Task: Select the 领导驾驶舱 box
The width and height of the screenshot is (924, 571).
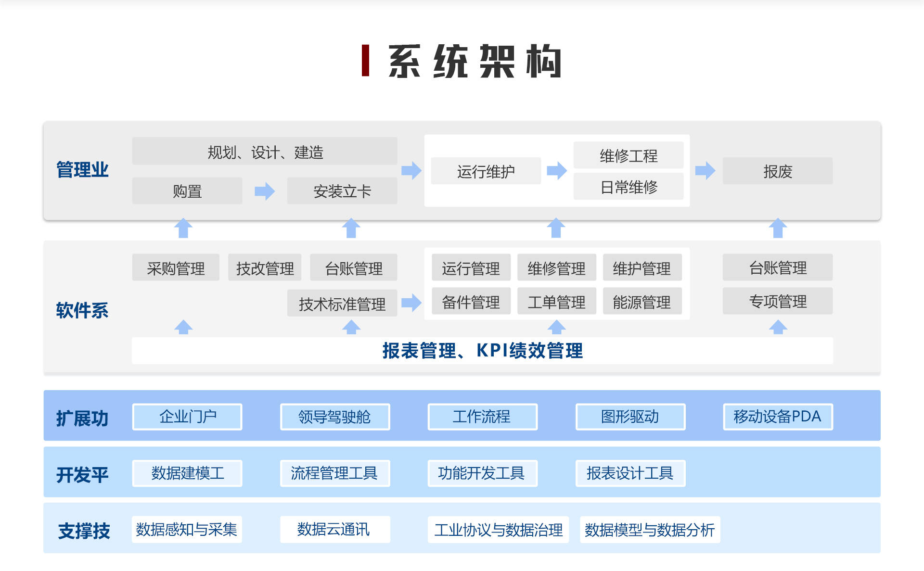Action: pos(335,417)
